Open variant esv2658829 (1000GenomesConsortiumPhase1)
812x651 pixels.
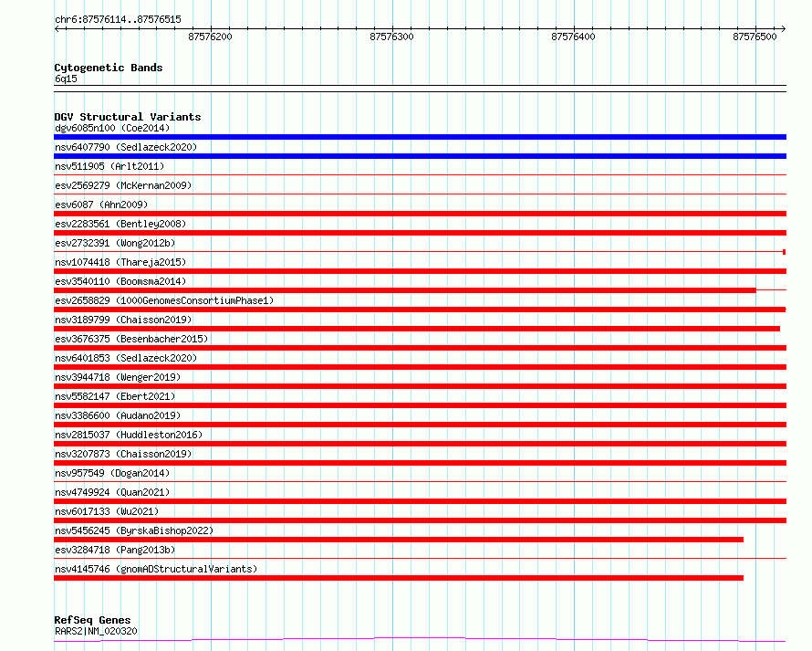[x=164, y=300]
